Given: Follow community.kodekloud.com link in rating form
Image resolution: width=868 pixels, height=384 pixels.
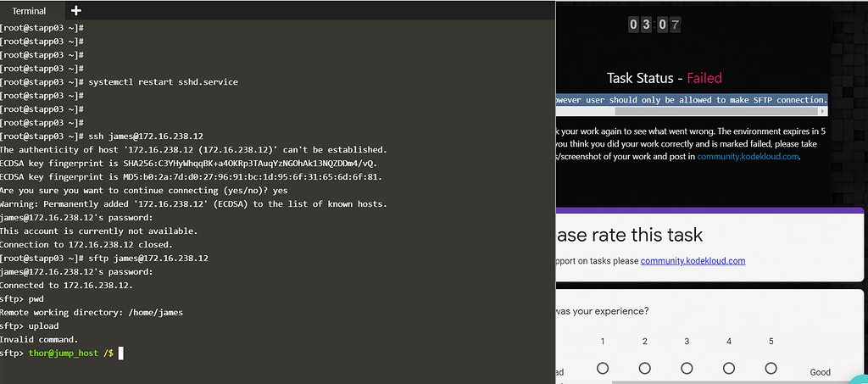Looking at the screenshot, I should [x=693, y=261].
